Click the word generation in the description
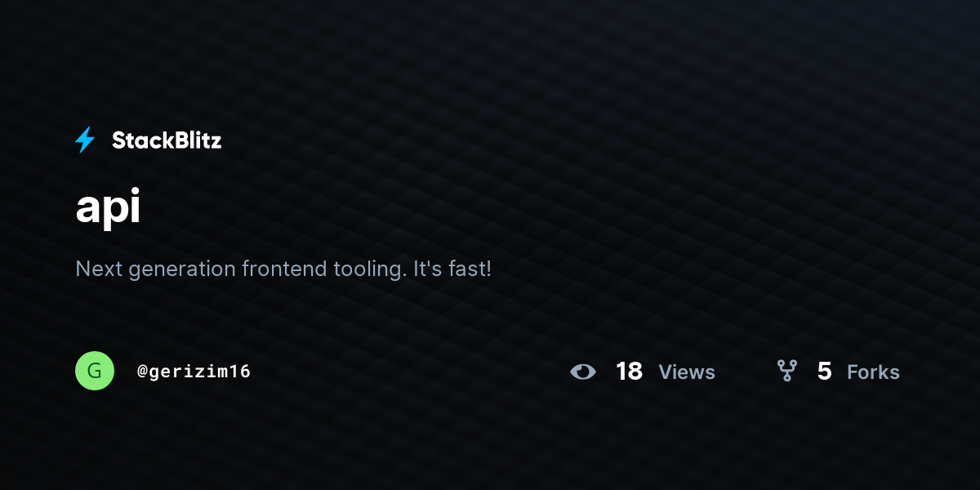The image size is (980, 490). (179, 269)
